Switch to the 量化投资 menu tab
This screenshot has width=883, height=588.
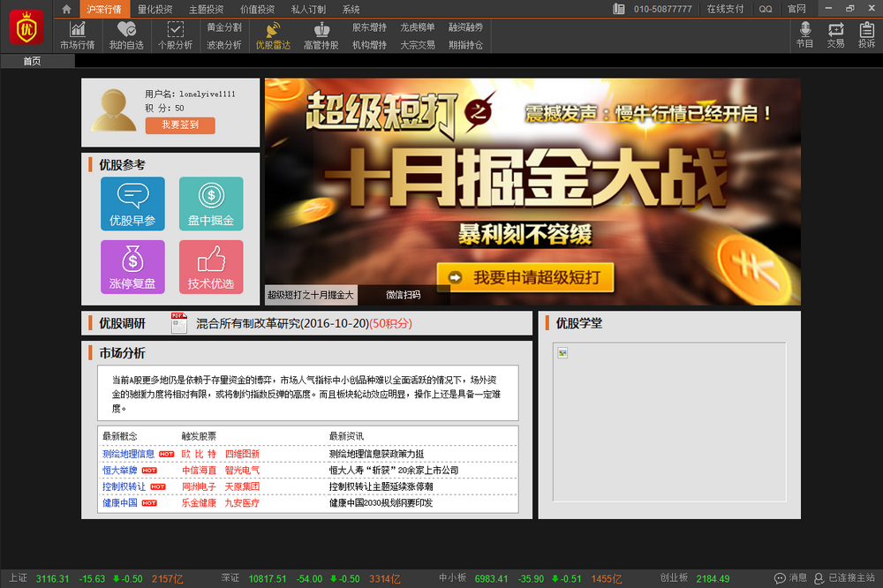point(155,9)
